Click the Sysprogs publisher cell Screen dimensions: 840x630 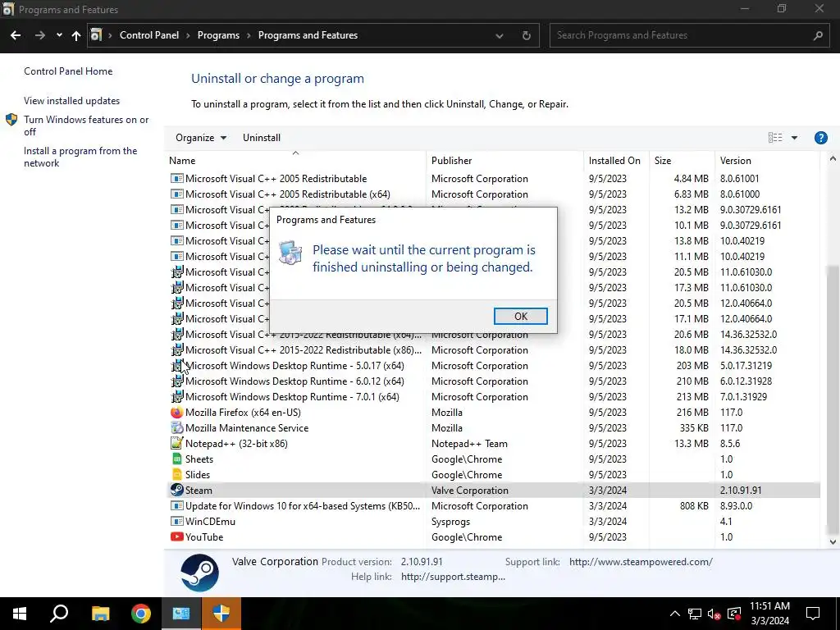(x=450, y=521)
